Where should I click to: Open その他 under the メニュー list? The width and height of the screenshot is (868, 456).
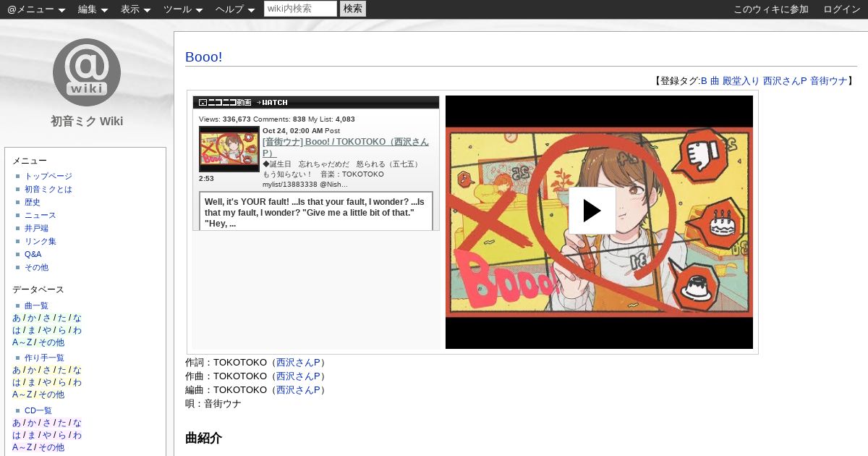36,267
